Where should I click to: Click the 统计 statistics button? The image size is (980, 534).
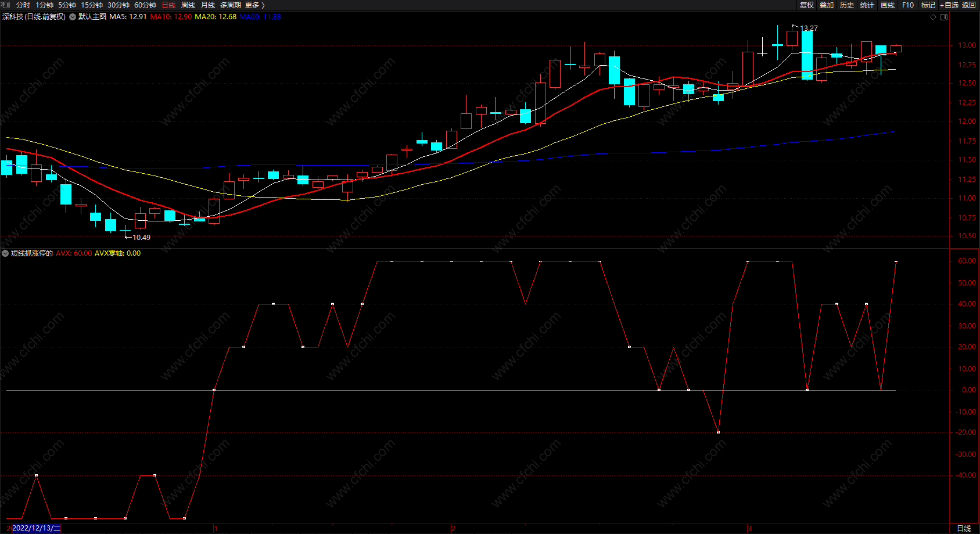click(x=867, y=5)
